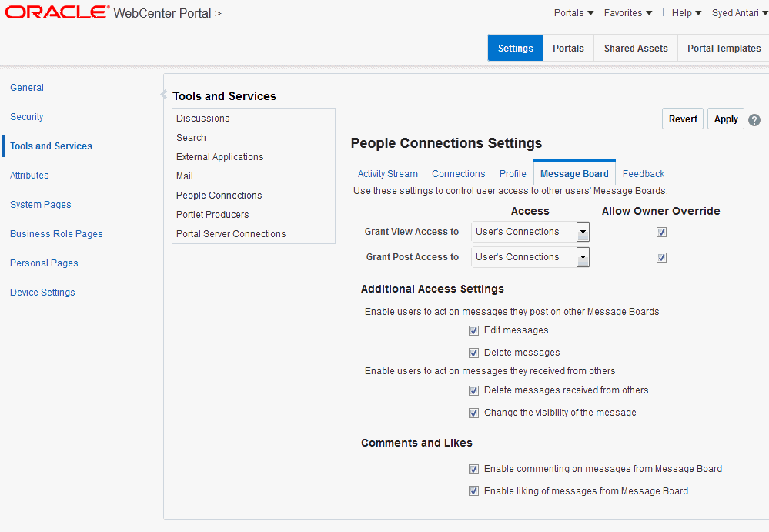The height and width of the screenshot is (532, 769).
Task: Select External Applications in tools list
Action: pyautogui.click(x=253, y=157)
